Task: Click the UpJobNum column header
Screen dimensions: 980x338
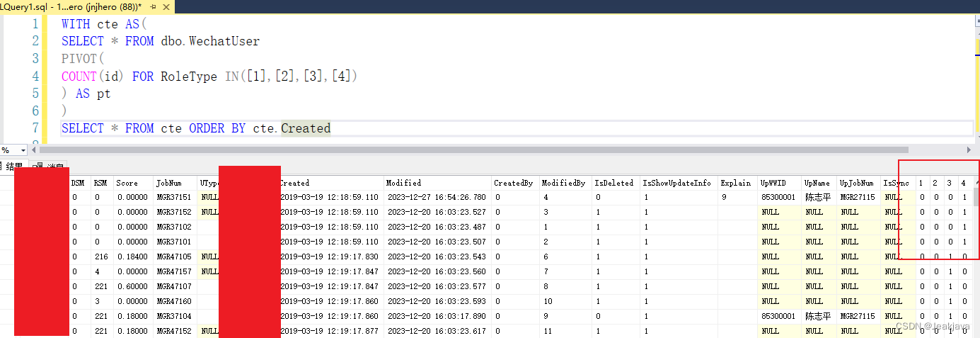Action: pos(858,183)
